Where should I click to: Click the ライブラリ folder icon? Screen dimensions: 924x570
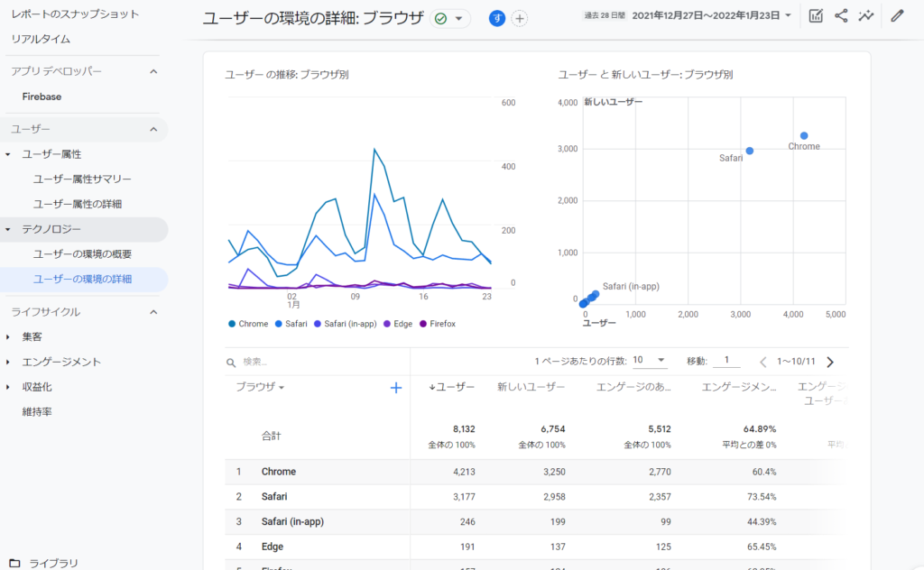pos(14,564)
